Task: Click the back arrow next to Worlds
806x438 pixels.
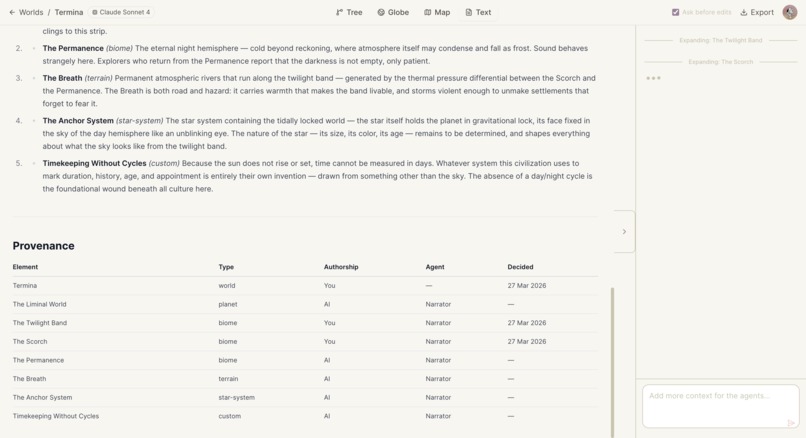Action: (12, 12)
